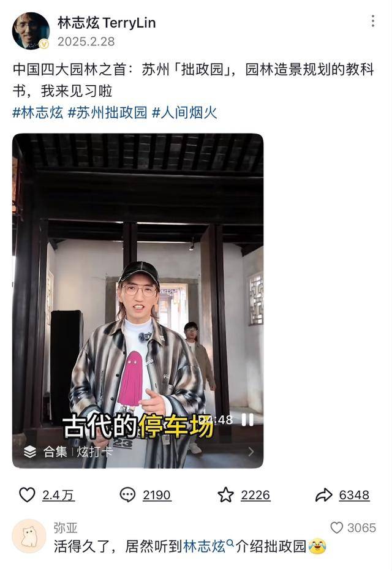Open the #人间烟火 hashtag
Viewport: 392px width, 571px height.
(184, 113)
